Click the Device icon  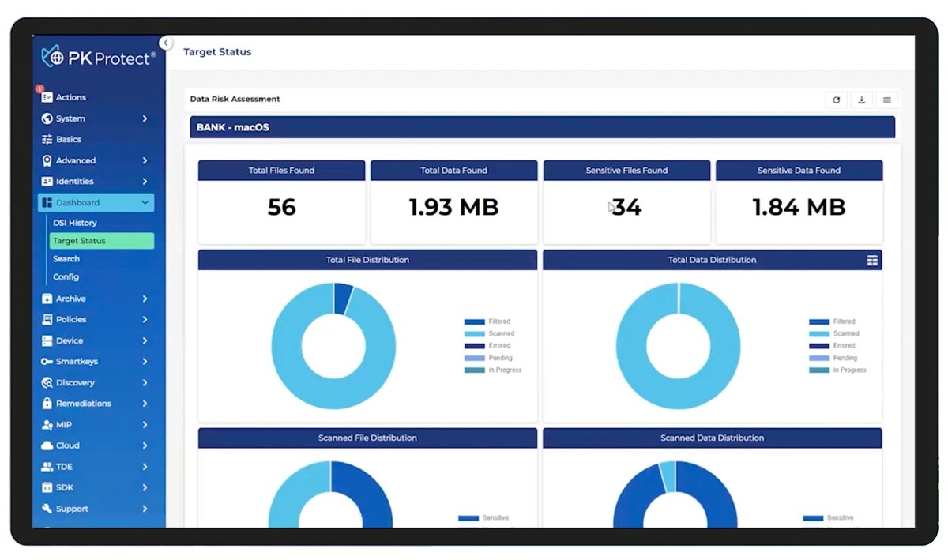[47, 340]
